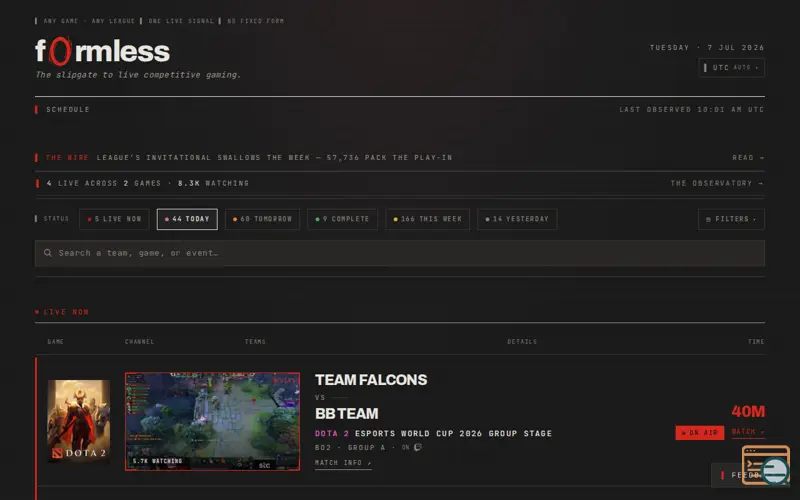Click the Twitch platform icon

[x=418, y=447]
